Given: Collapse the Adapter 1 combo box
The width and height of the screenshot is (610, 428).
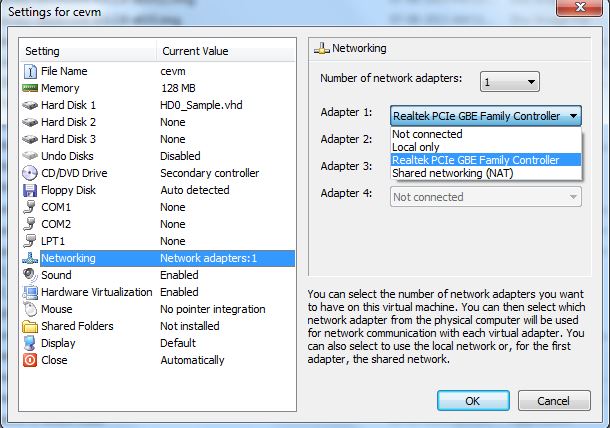Looking at the screenshot, I should [486, 116].
